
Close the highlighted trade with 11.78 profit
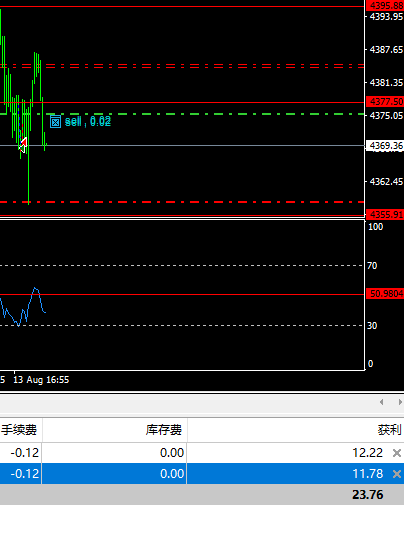coord(397,474)
